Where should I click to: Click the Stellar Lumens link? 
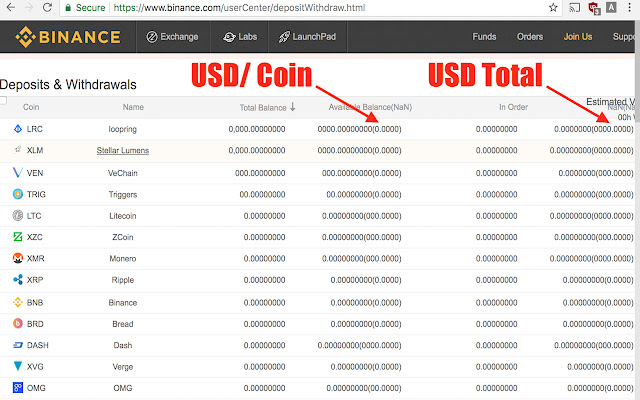123,150
